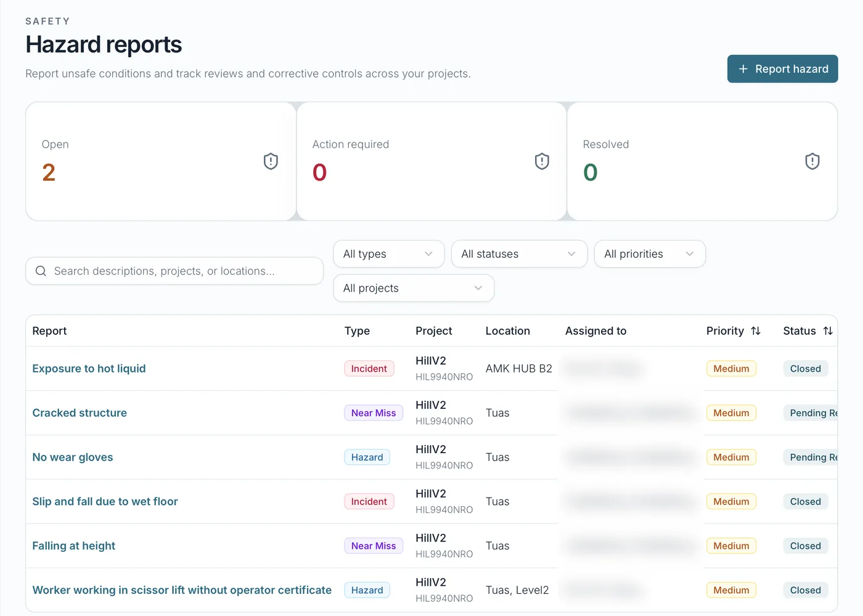Click the Closed status for Exposure to hot liquid
The width and height of the screenshot is (863, 616).
pyautogui.click(x=806, y=369)
